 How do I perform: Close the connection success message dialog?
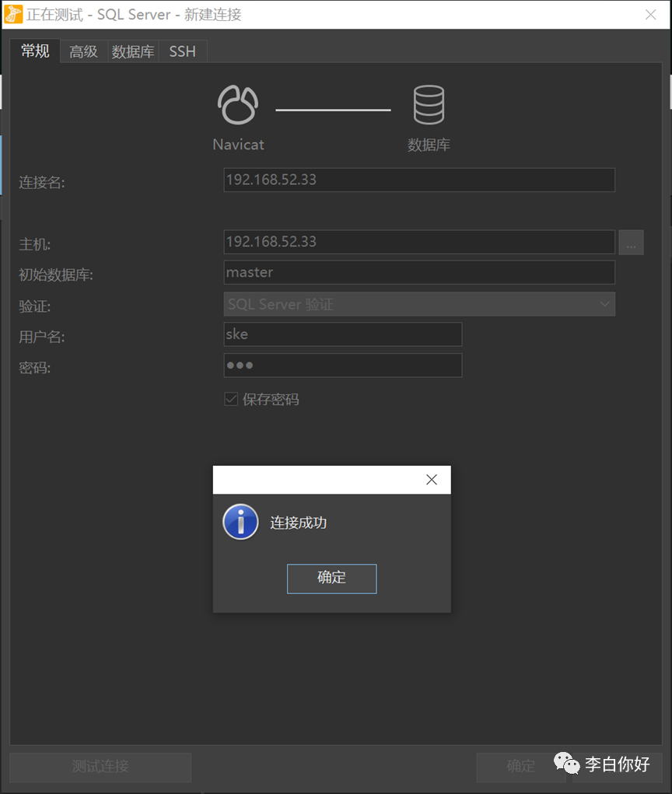tap(432, 480)
